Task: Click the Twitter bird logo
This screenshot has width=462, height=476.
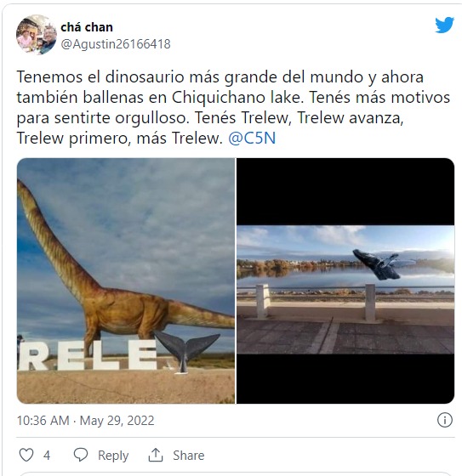Action: click(x=444, y=25)
